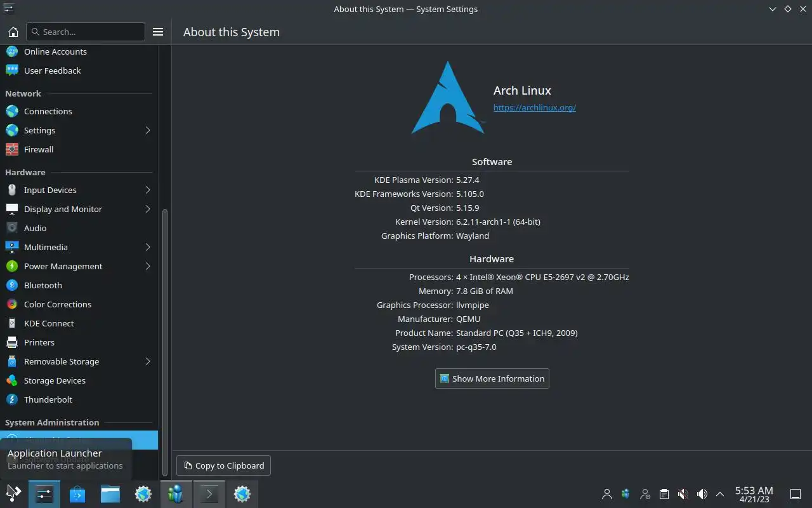The image size is (812, 508).
Task: Open Storage Devices module
Action: click(x=79, y=380)
